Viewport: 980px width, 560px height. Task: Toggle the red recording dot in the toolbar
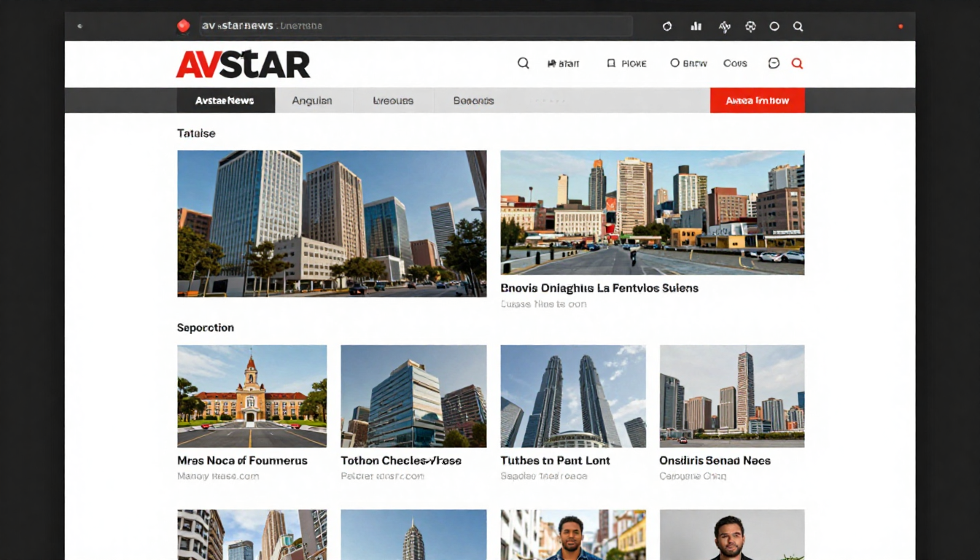tap(901, 26)
